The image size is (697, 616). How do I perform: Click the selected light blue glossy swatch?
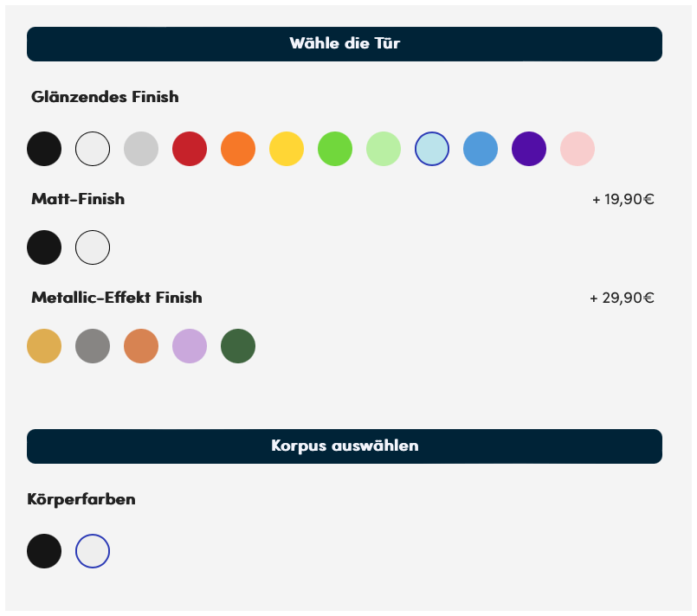[432, 149]
